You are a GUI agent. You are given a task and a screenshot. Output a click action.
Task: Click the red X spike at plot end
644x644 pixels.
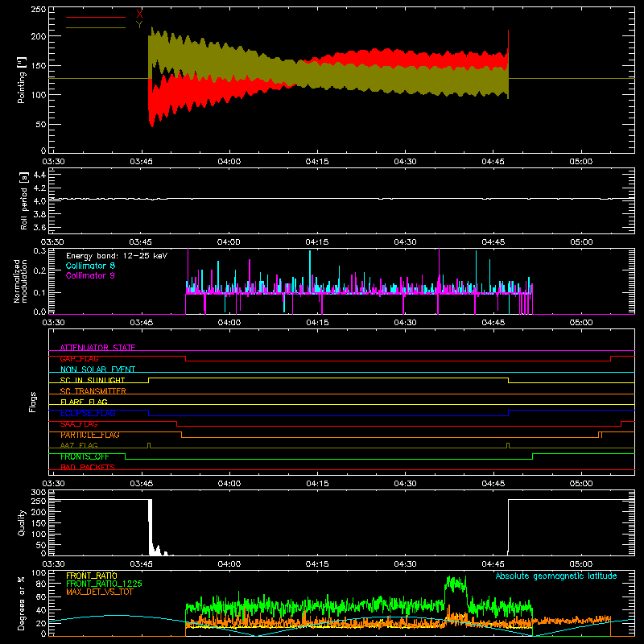click(x=508, y=41)
